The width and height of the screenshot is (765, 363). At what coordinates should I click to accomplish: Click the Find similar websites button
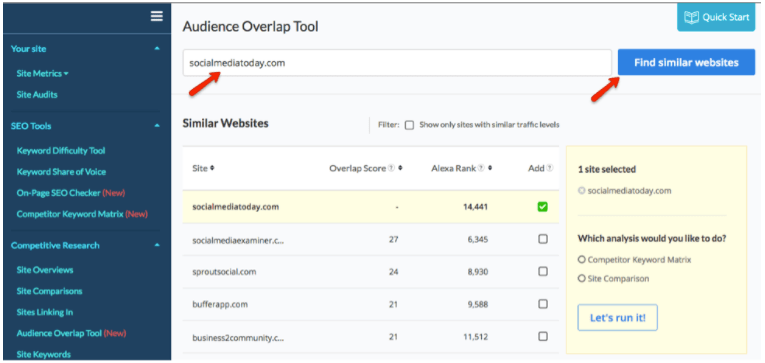(x=686, y=62)
